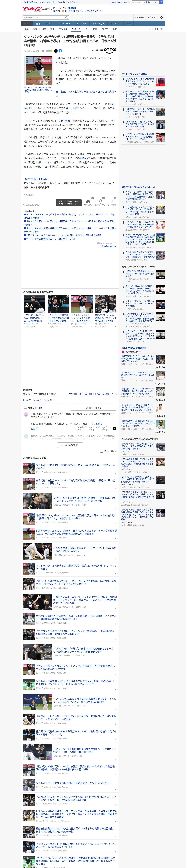This screenshot has height=868, width=186.
Task: React with わかりやすい lightbulb icon
Action: [100, 202]
